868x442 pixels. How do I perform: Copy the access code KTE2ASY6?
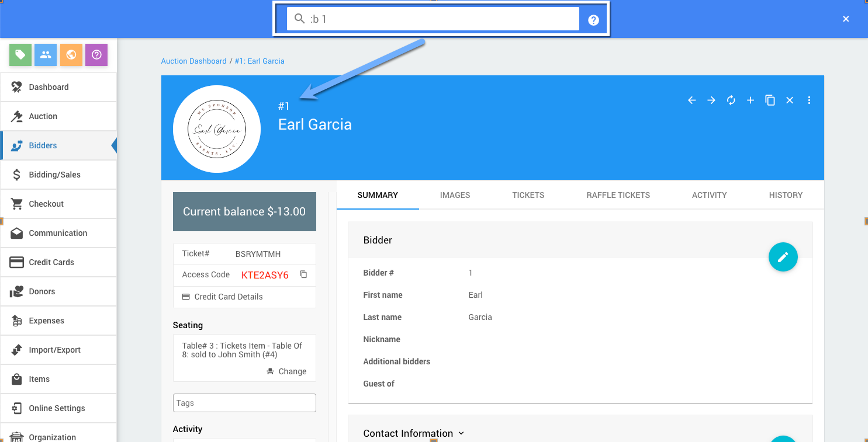[x=303, y=274]
